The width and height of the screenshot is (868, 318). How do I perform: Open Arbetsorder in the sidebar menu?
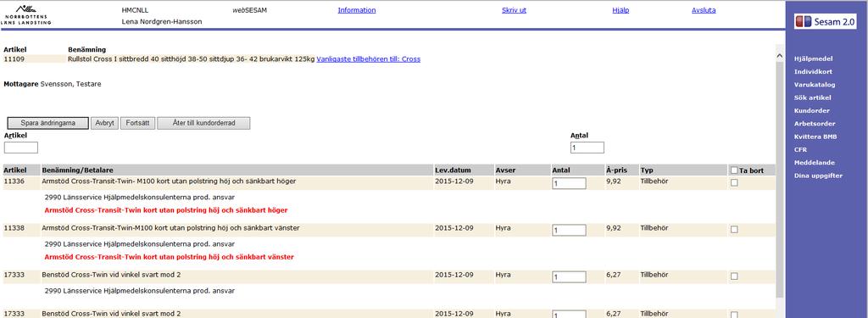click(815, 124)
